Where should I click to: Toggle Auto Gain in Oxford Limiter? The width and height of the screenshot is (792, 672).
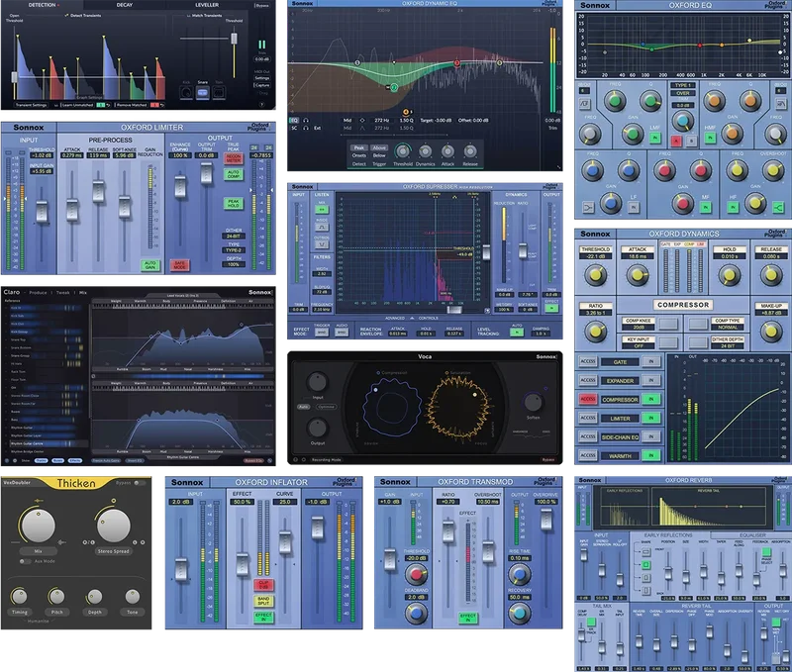pos(150,265)
